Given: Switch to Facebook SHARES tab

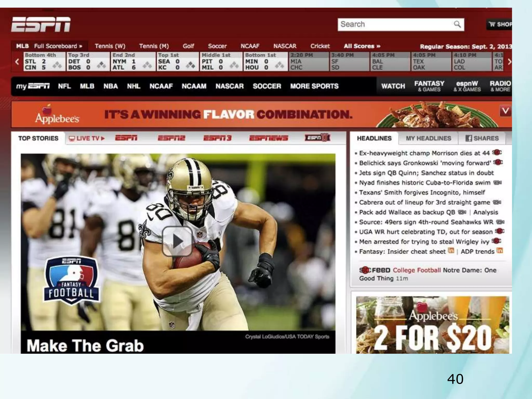Looking at the screenshot, I should 482,138.
